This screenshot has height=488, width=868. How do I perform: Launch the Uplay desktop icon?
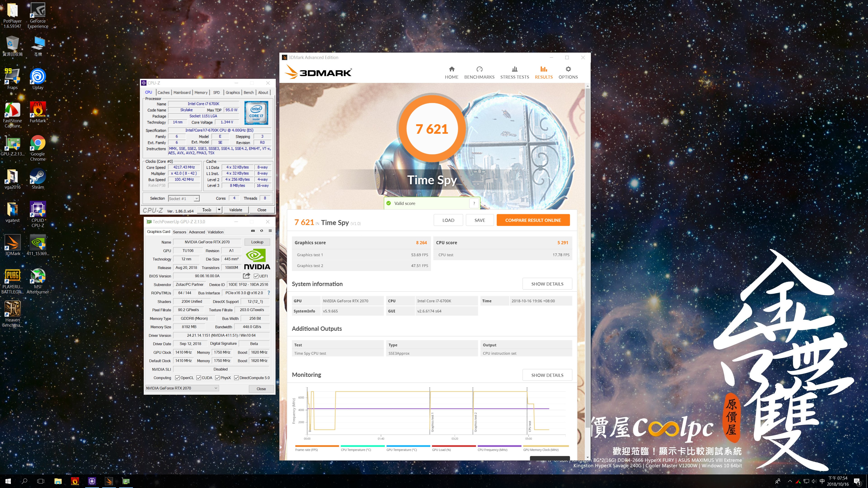[38, 78]
